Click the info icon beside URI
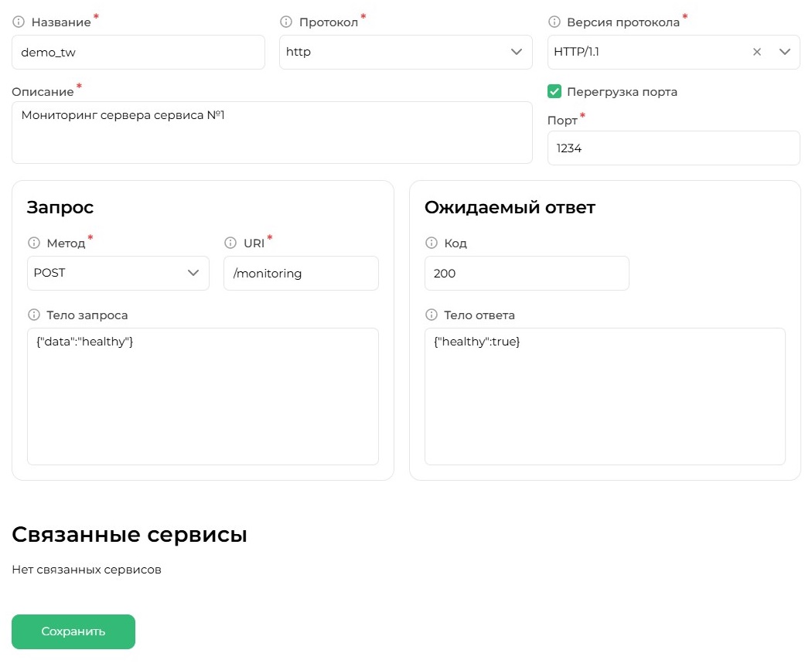The width and height of the screenshot is (812, 667). pos(230,243)
